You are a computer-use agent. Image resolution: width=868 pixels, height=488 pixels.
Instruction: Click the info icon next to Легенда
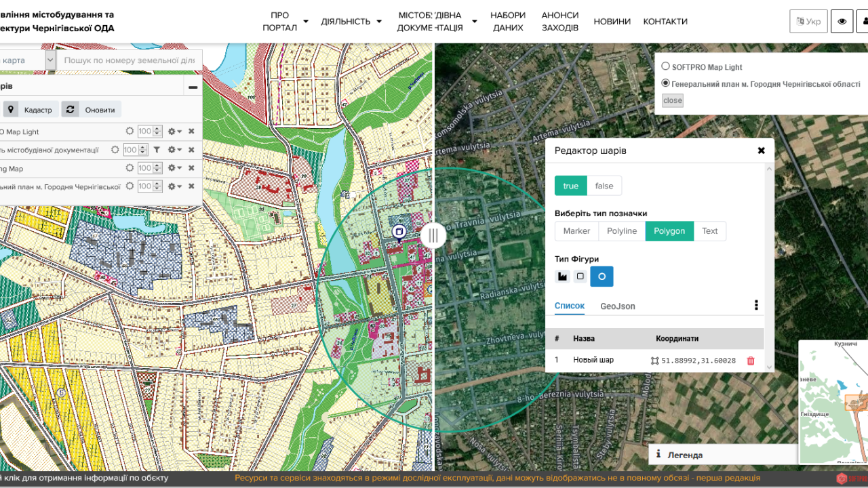tap(658, 454)
